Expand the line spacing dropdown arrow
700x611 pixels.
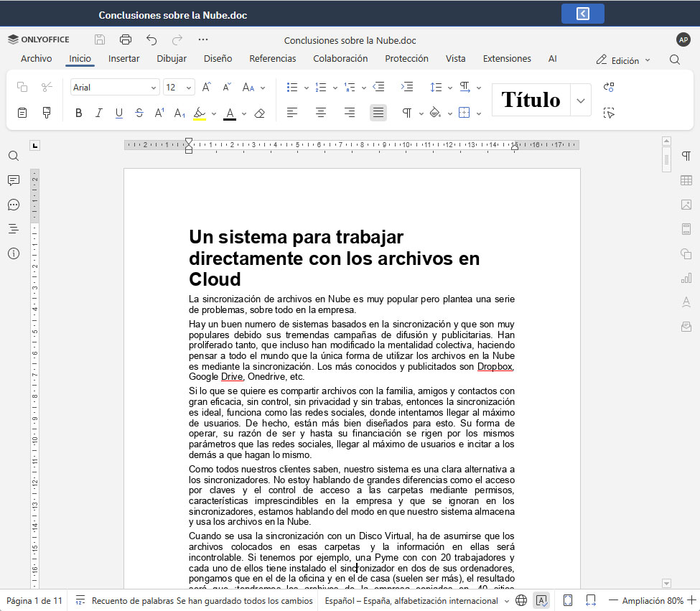tap(450, 88)
